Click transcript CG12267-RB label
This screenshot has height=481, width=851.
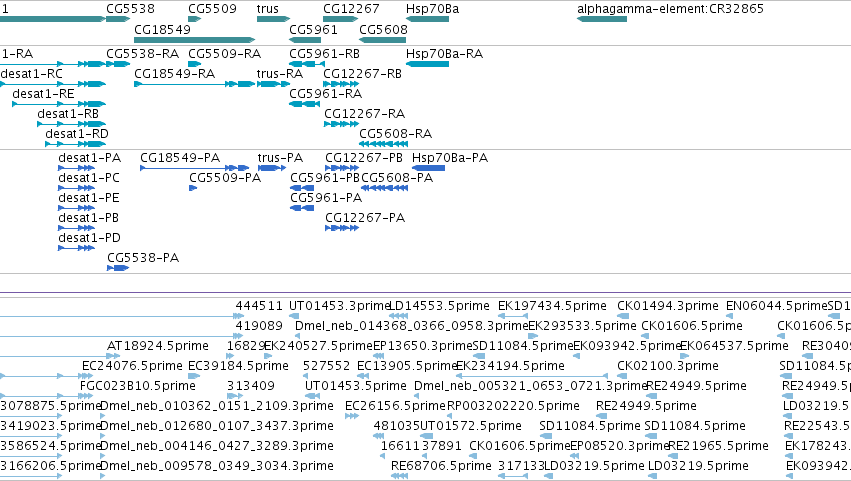[363, 74]
